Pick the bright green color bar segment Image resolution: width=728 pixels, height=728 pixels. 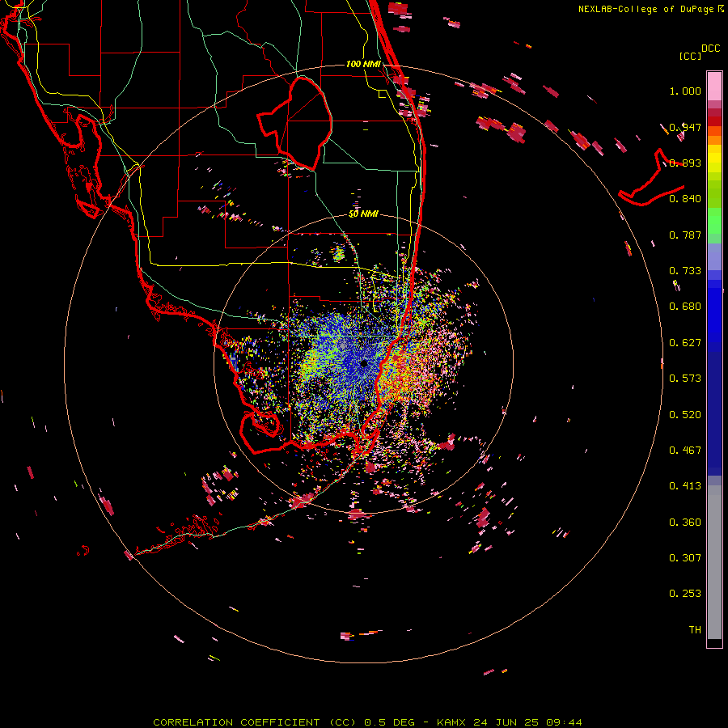[x=714, y=221]
